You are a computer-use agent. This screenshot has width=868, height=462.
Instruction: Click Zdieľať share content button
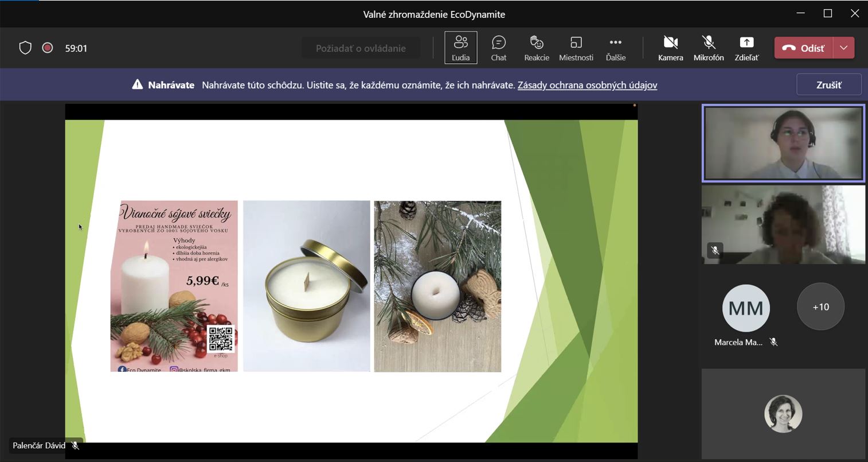click(x=746, y=48)
